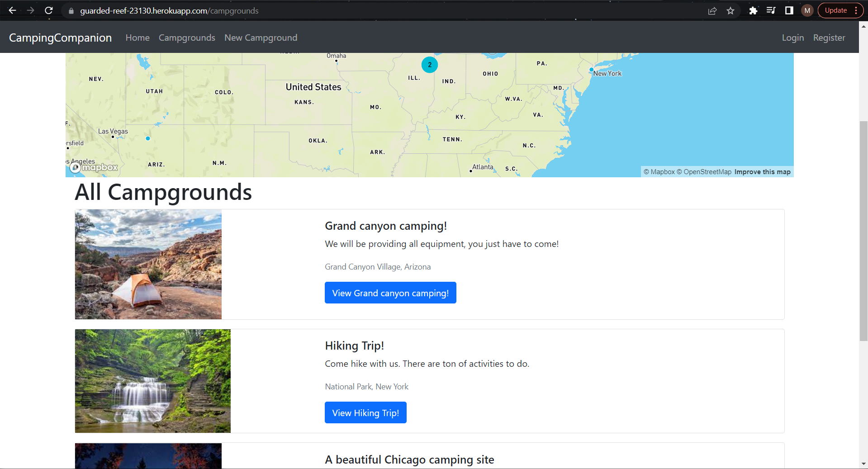Image resolution: width=868 pixels, height=469 pixels.
Task: Click the Update button near the toolbar
Action: pyautogui.click(x=835, y=10)
